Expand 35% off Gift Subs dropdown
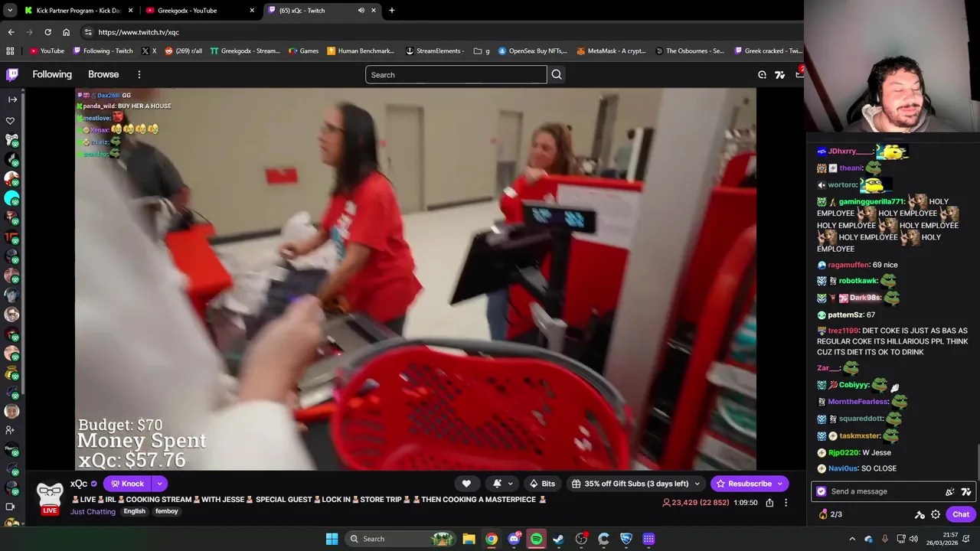The height and width of the screenshot is (551, 980). pos(697,484)
